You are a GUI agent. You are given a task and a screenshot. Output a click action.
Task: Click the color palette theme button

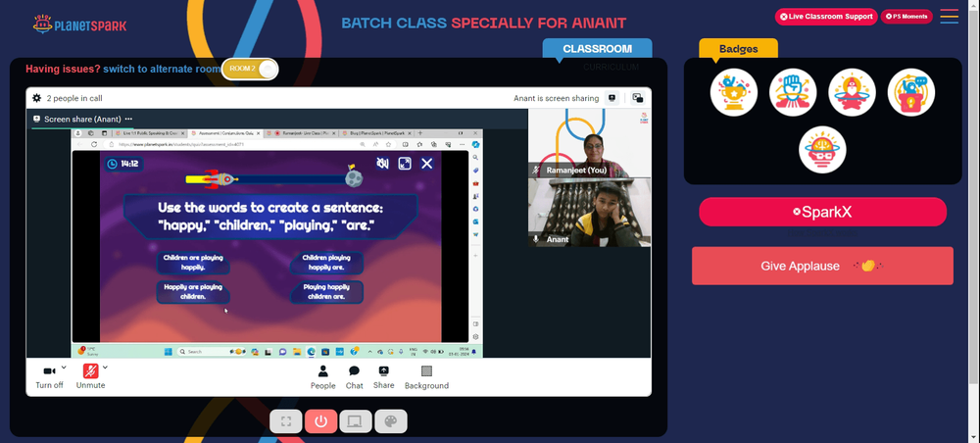coord(391,421)
